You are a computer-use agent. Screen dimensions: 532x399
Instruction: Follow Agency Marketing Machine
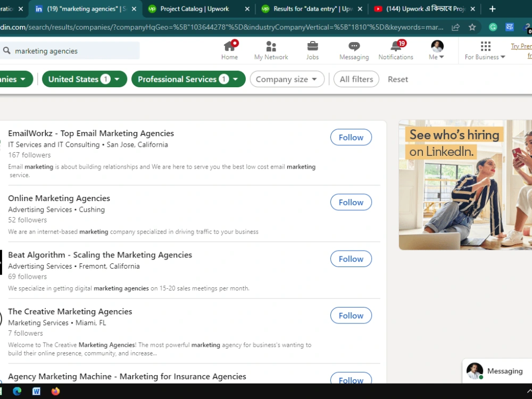pos(351,378)
